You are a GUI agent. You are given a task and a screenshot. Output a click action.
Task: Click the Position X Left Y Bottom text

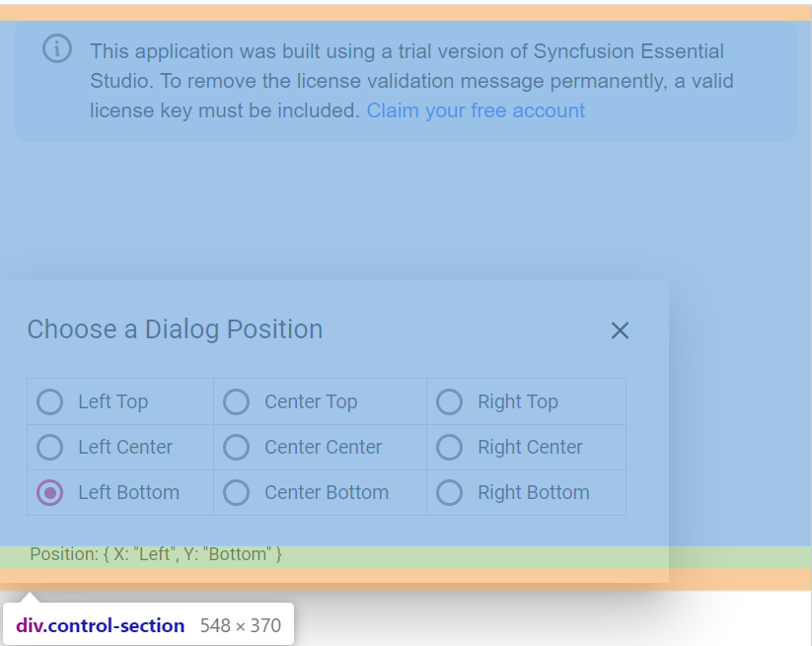(x=156, y=554)
